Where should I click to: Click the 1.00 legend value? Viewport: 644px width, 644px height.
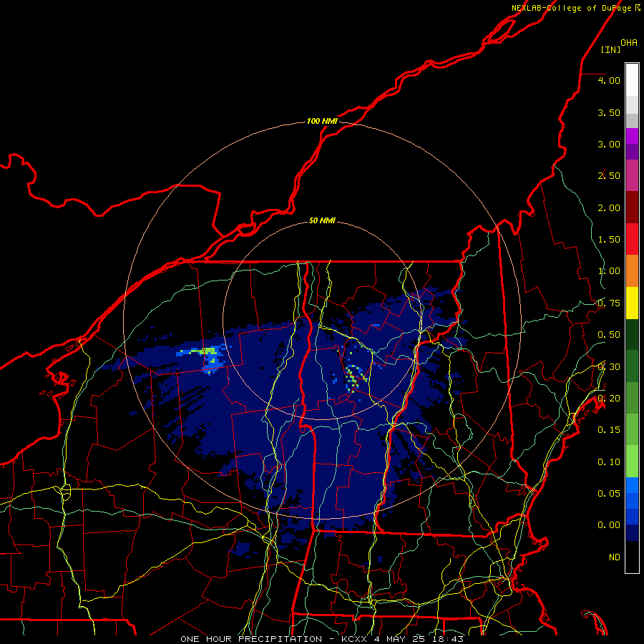[609, 271]
